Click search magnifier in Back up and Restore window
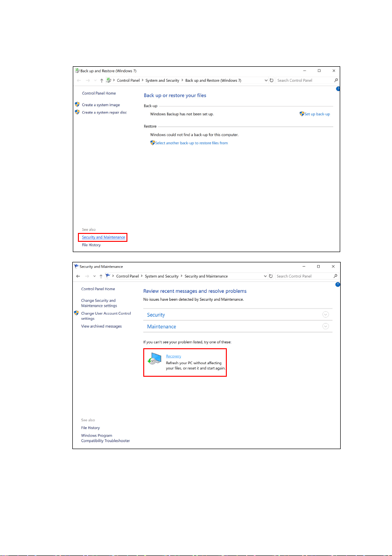Image resolution: width=392 pixels, height=556 pixels. coord(336,80)
